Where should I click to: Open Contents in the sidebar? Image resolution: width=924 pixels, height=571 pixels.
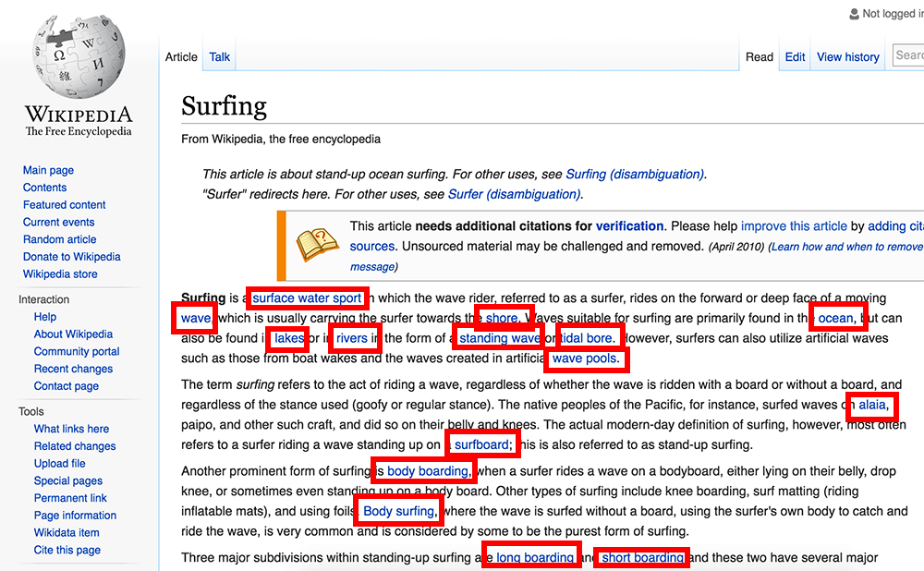[44, 188]
